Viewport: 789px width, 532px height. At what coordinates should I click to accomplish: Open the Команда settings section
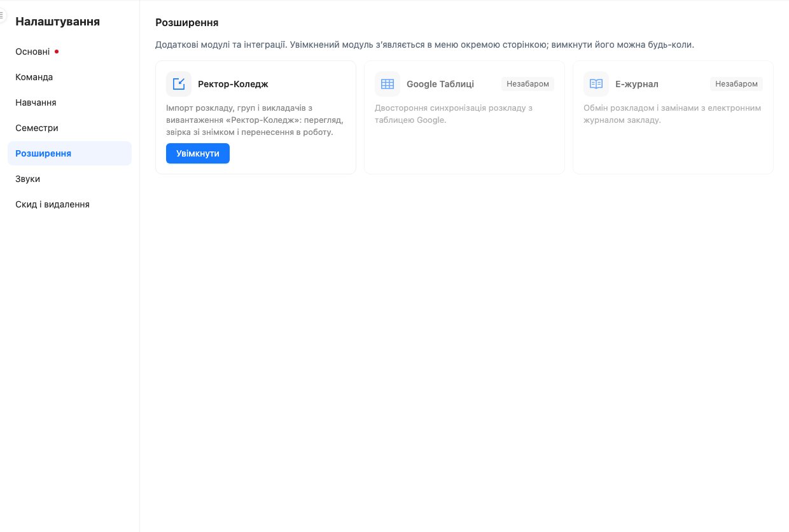[70, 77]
